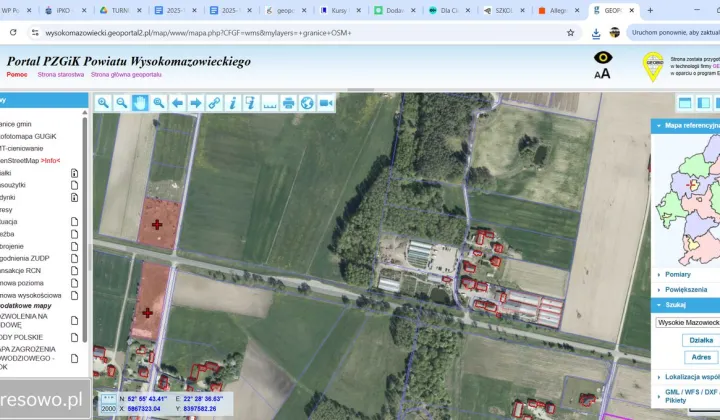Toggle the panel layout icon above reference map
Viewport: 720px width, 420px height.
pyautogui.click(x=685, y=103)
